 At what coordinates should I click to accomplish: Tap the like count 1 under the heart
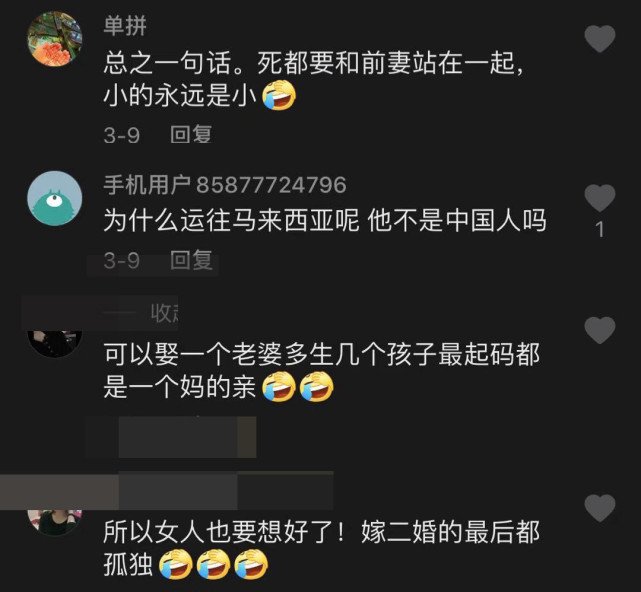[600, 229]
